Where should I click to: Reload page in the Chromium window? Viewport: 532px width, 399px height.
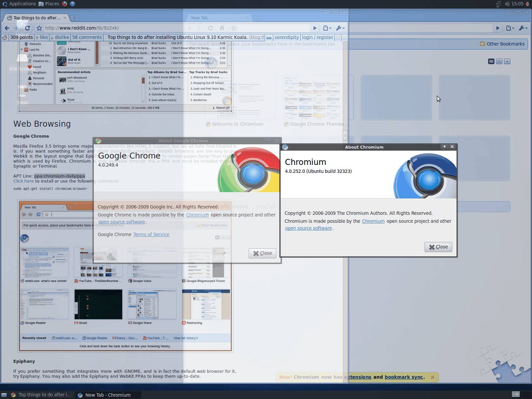(210, 28)
